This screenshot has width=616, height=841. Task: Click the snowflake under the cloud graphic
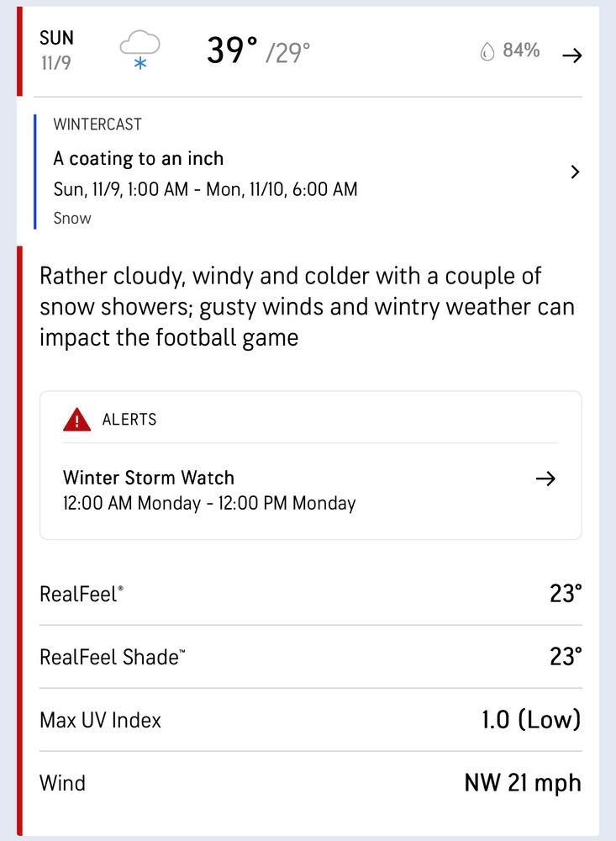(140, 62)
